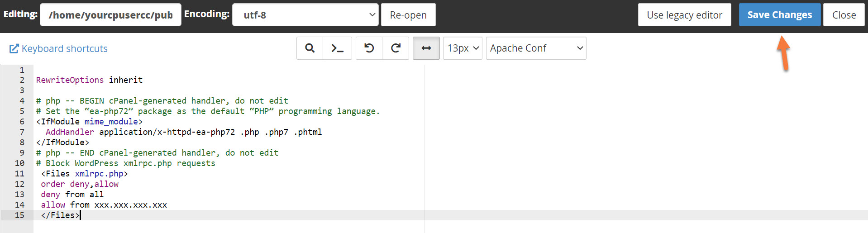
Task: Click line number 1 in the gutter
Action: tap(22, 70)
